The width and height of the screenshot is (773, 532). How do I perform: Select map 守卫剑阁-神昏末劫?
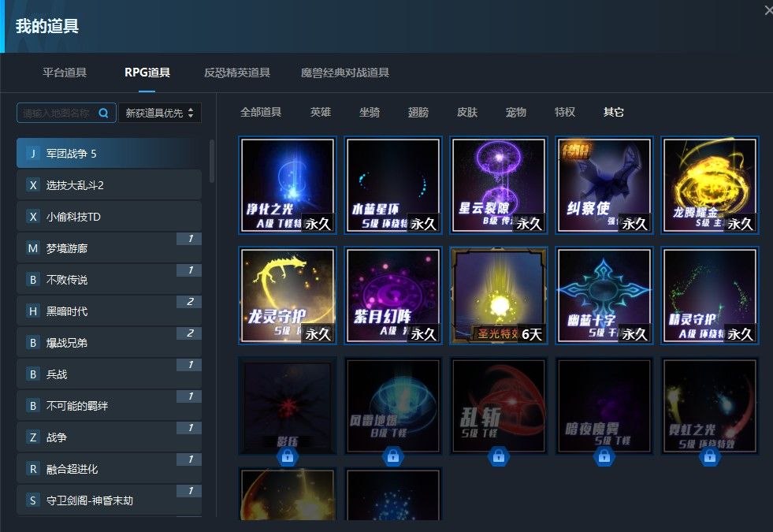coord(109,500)
